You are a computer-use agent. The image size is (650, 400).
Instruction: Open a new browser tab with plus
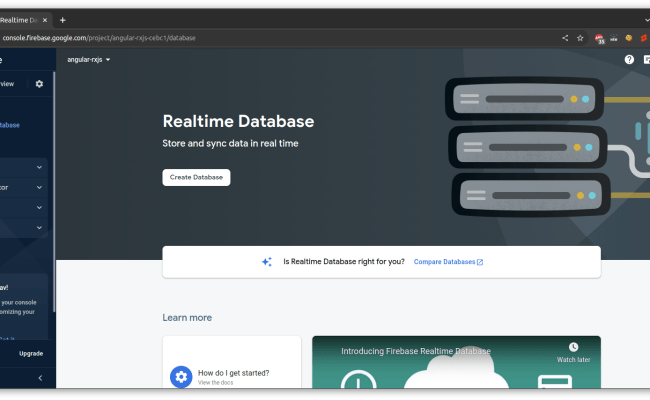(x=63, y=20)
